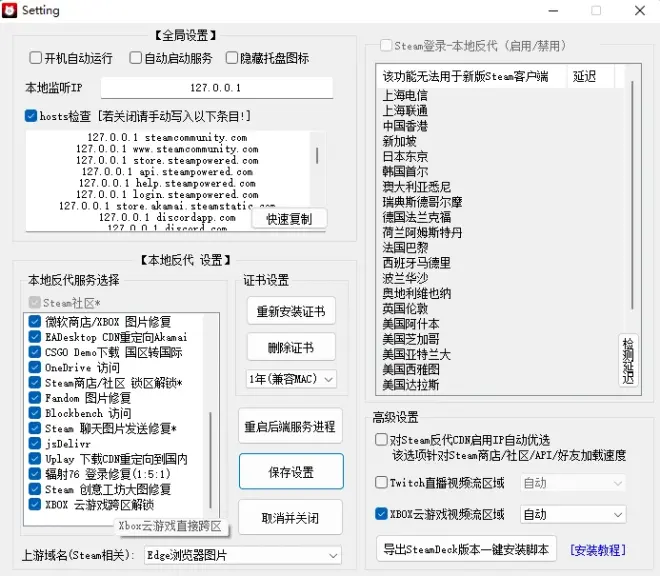The height and width of the screenshot is (576, 660).
Task: Uncheck the hosts检查 checkbox
Action: [x=31, y=116]
